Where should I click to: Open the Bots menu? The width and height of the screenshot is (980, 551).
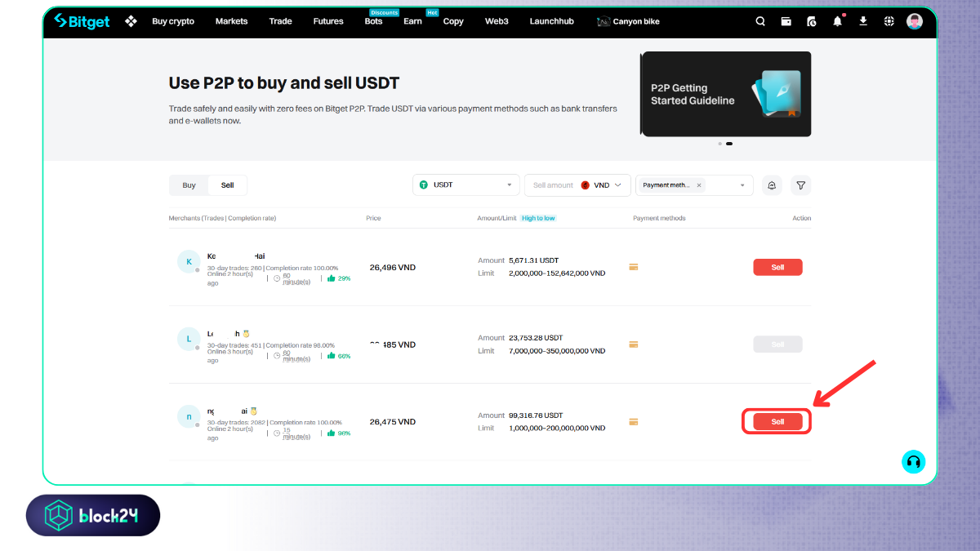click(x=373, y=21)
